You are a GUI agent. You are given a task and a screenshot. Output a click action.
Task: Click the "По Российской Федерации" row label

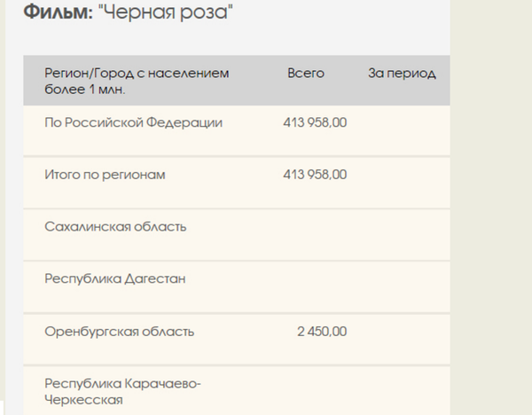tap(133, 122)
